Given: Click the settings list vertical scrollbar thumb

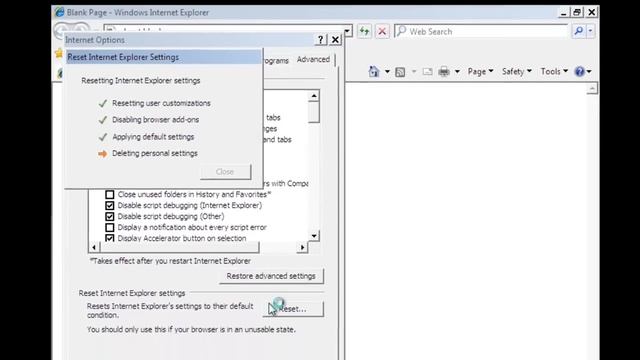Looking at the screenshot, I should point(313,112).
